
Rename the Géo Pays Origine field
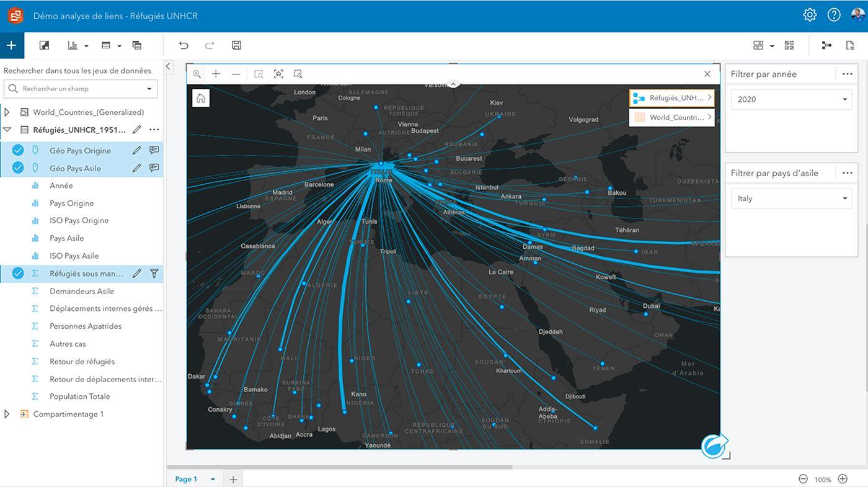point(137,150)
